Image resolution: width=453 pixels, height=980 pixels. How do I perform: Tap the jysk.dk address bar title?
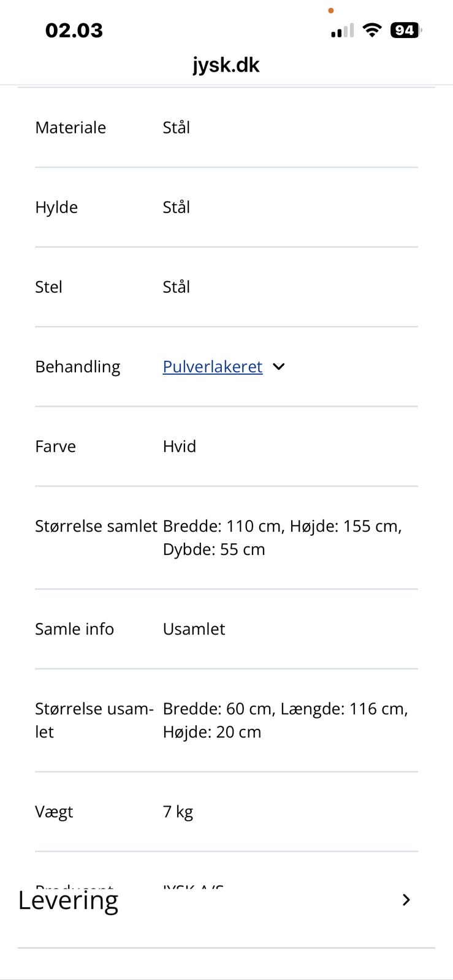226,65
